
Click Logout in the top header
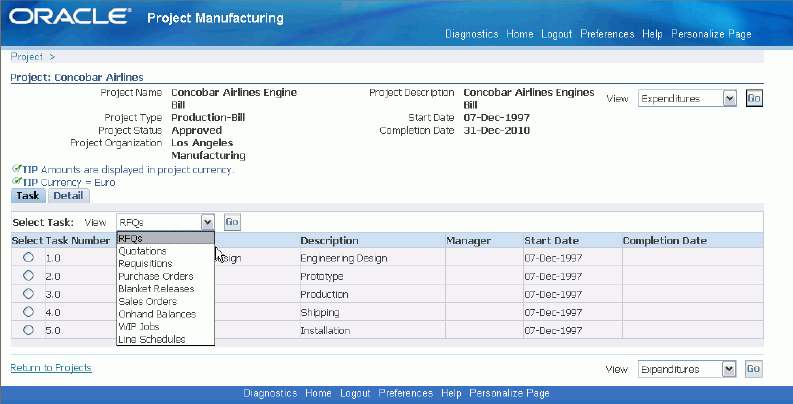tap(556, 34)
